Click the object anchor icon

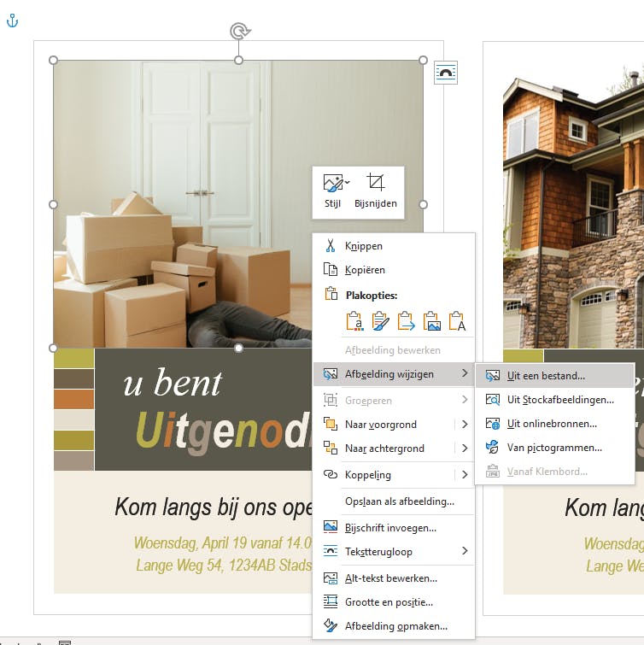[12, 21]
